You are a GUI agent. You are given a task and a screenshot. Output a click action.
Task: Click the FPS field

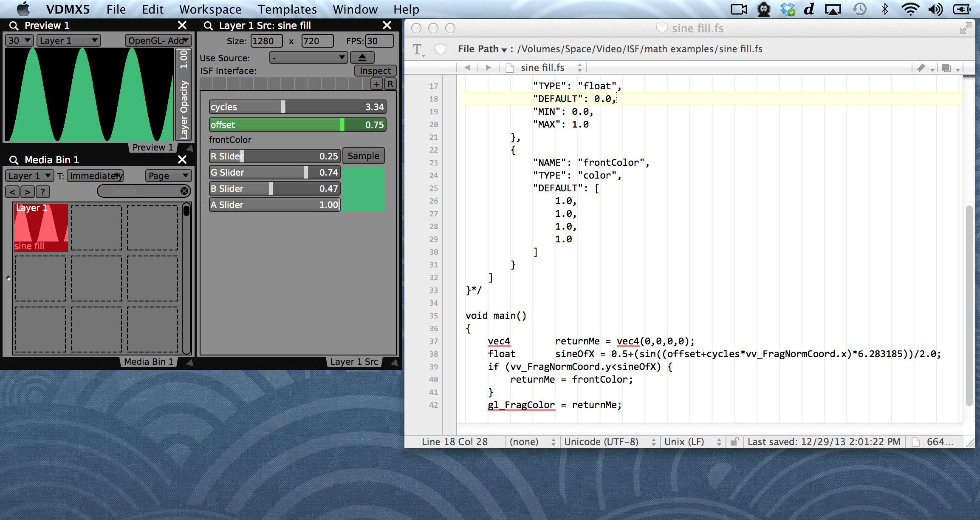click(379, 41)
